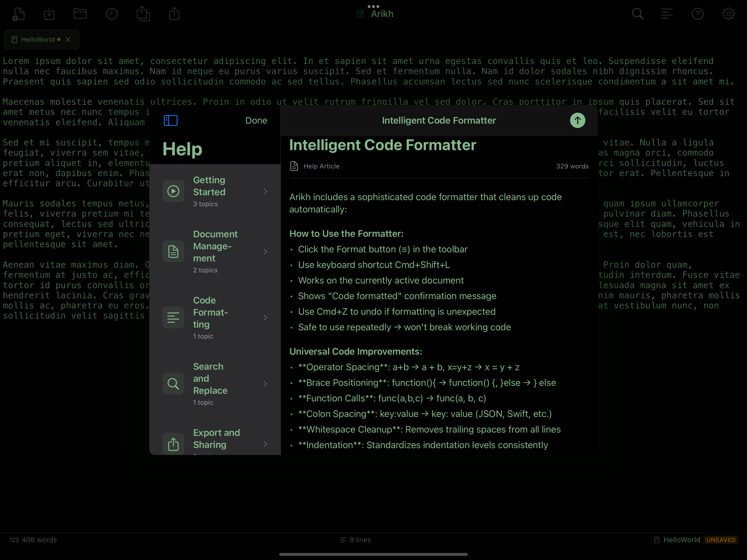This screenshot has height=560, width=747.
Task: Click the HelloWorld filename in the status bar
Action: [681, 540]
